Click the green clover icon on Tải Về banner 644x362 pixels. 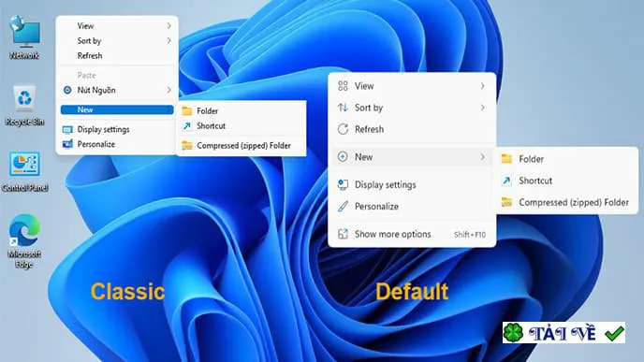[x=514, y=332]
